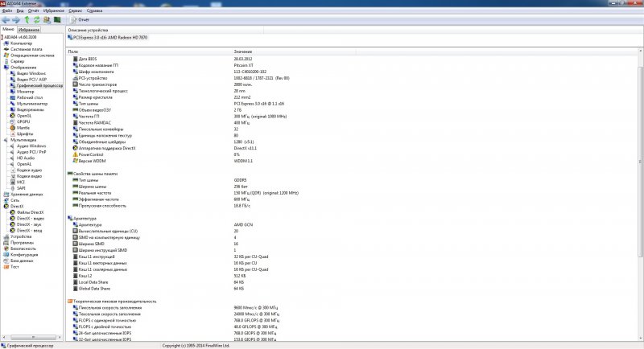This screenshot has height=349, width=644.
Task: Select the HD Audio tree entry
Action: (25, 158)
